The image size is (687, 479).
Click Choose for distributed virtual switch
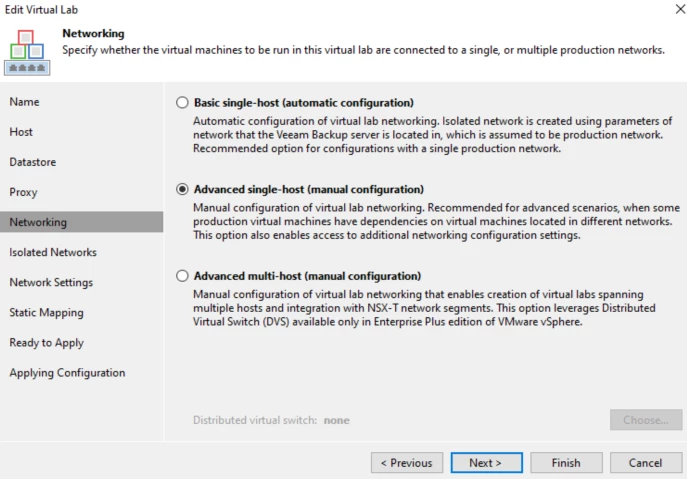tap(646, 420)
